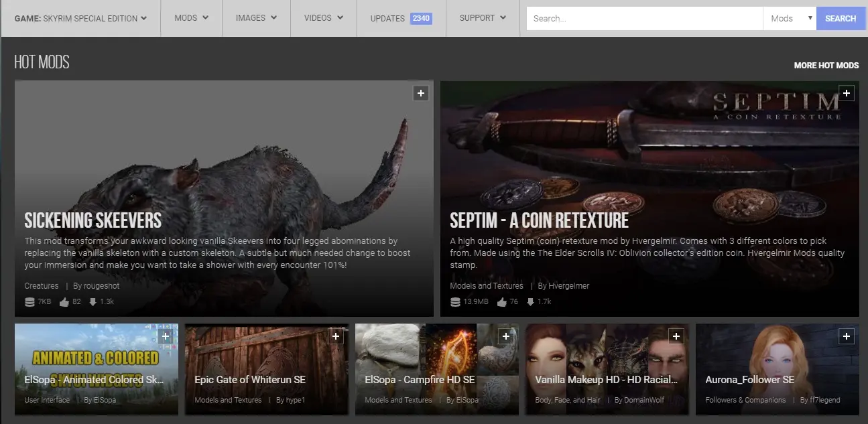Open Models and Textures category on Septim card
The image size is (868, 424).
point(487,286)
